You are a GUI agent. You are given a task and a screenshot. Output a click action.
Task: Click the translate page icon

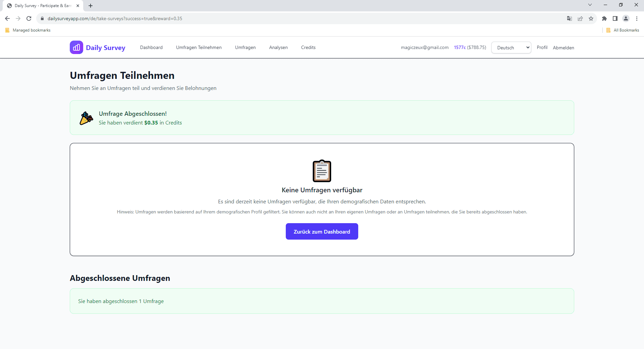(569, 18)
